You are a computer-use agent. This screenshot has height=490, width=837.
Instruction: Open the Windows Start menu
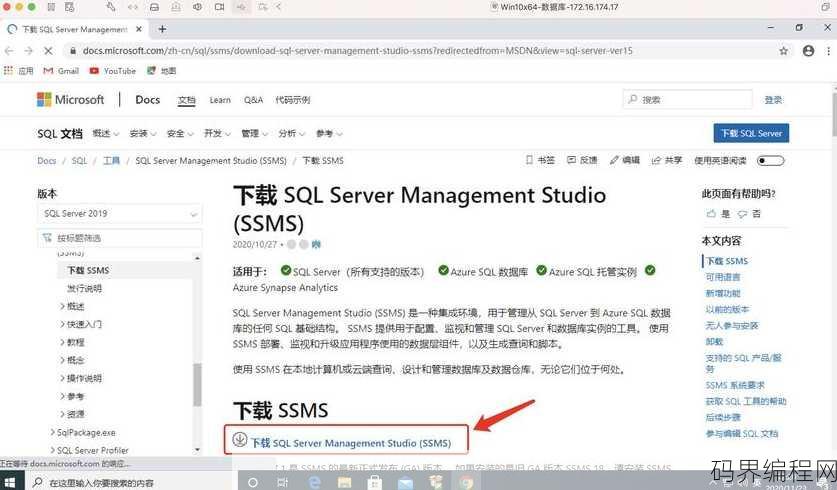pos(10,481)
